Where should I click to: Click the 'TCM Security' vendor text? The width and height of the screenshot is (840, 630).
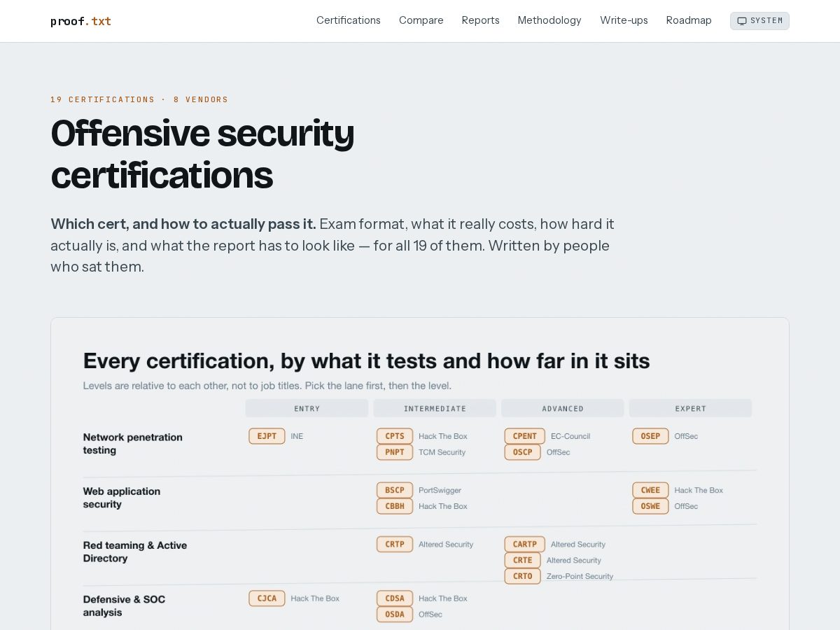pos(442,452)
